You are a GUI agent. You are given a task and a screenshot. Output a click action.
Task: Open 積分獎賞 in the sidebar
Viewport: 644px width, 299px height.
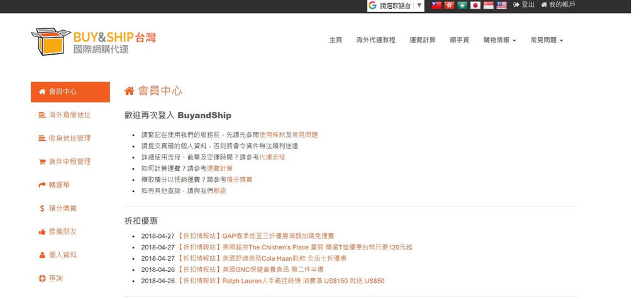tap(62, 208)
